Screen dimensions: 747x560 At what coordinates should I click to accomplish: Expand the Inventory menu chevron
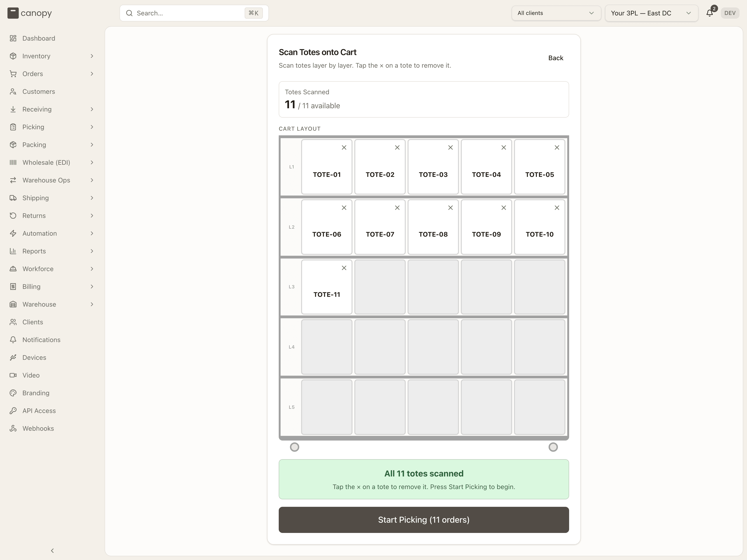[x=92, y=56]
